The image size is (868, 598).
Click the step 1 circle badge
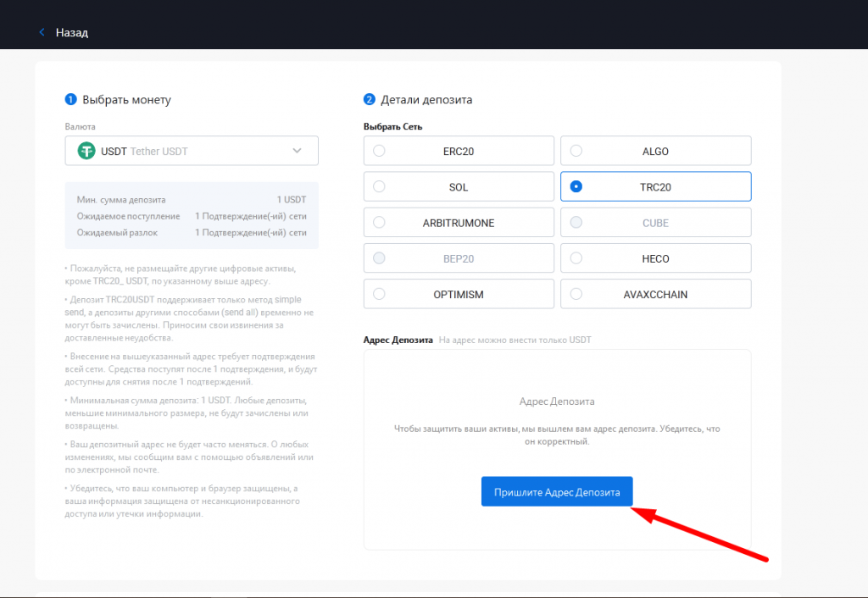[x=71, y=99]
